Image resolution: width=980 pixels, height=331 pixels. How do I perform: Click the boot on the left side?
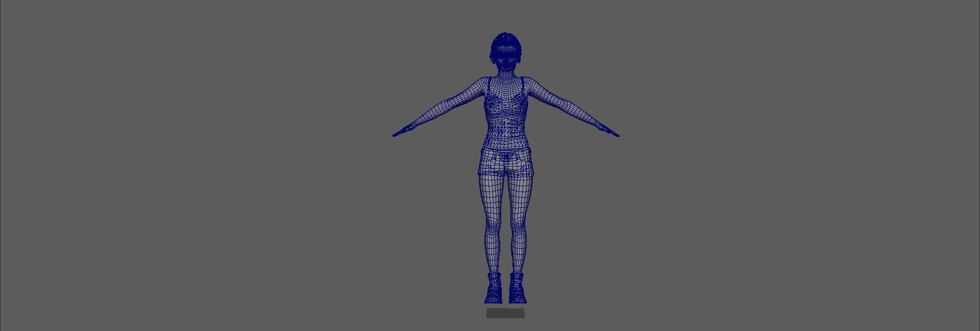click(x=494, y=288)
